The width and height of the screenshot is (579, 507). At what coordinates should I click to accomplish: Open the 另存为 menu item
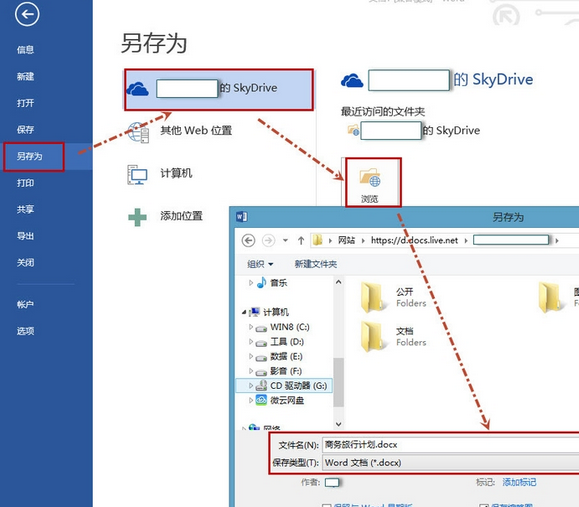pyautogui.click(x=34, y=157)
